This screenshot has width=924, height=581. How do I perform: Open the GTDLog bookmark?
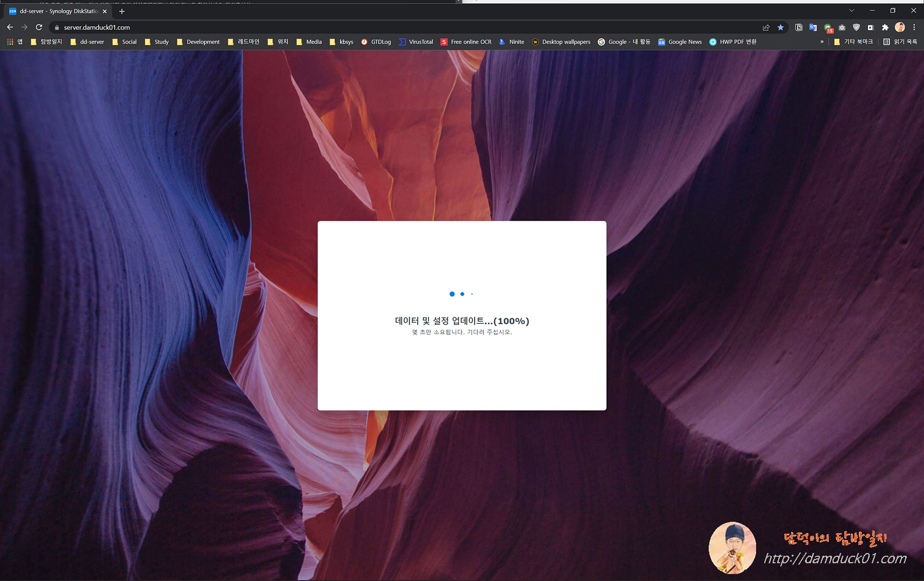click(x=376, y=41)
